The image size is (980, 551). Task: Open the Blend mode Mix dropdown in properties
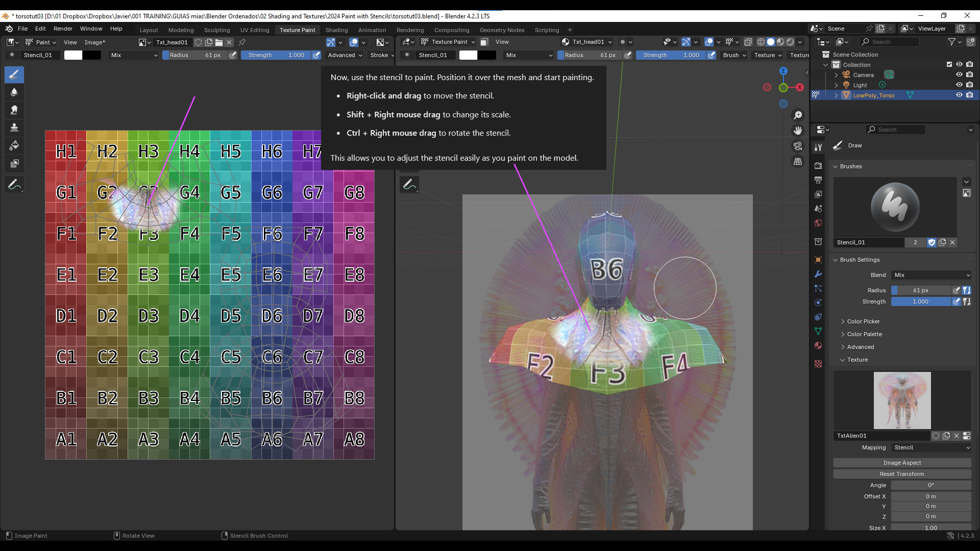tap(932, 275)
